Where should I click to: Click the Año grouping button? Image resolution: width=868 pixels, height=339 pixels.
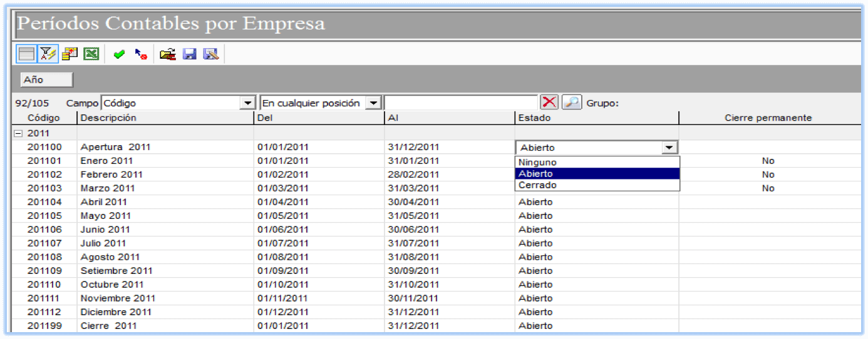pos(47,80)
